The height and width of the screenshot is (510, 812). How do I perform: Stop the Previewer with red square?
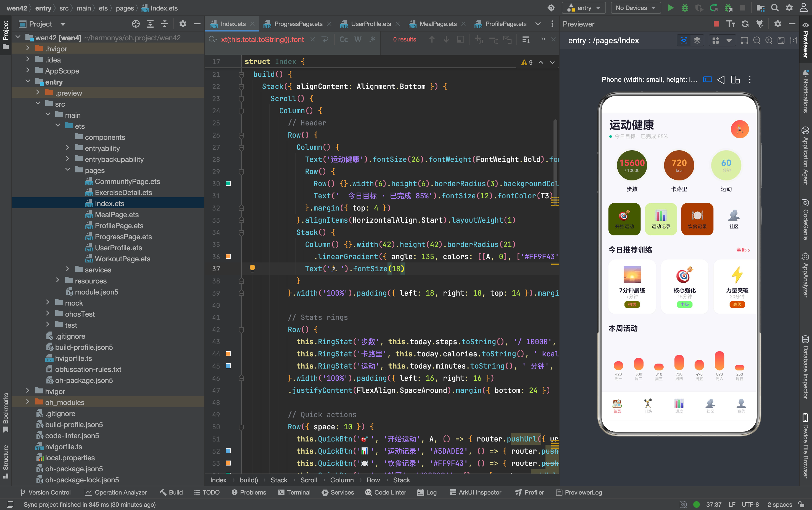[716, 23]
